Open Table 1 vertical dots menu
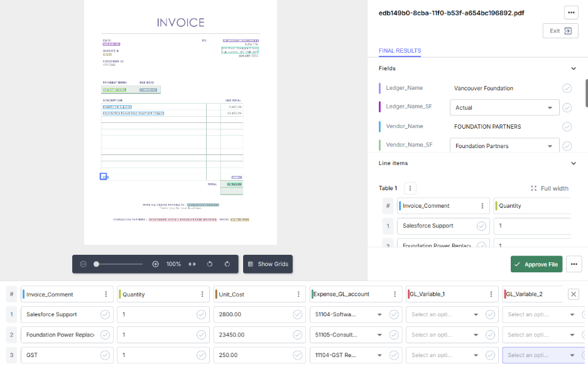Screen dimensions: 588x369 (410, 188)
